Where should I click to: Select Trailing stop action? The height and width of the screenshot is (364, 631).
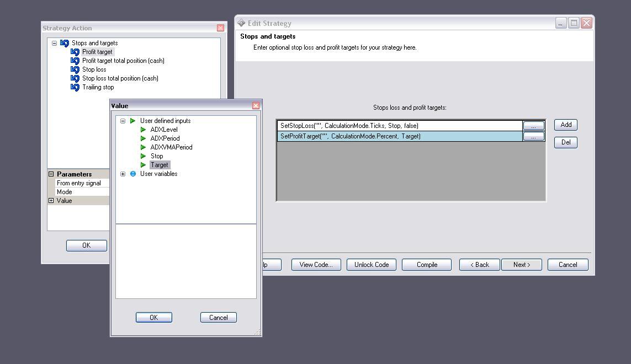98,87
